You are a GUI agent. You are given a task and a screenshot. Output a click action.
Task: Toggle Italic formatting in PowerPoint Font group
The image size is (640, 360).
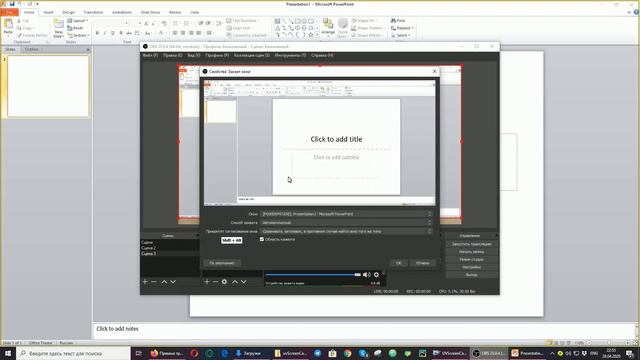105,33
